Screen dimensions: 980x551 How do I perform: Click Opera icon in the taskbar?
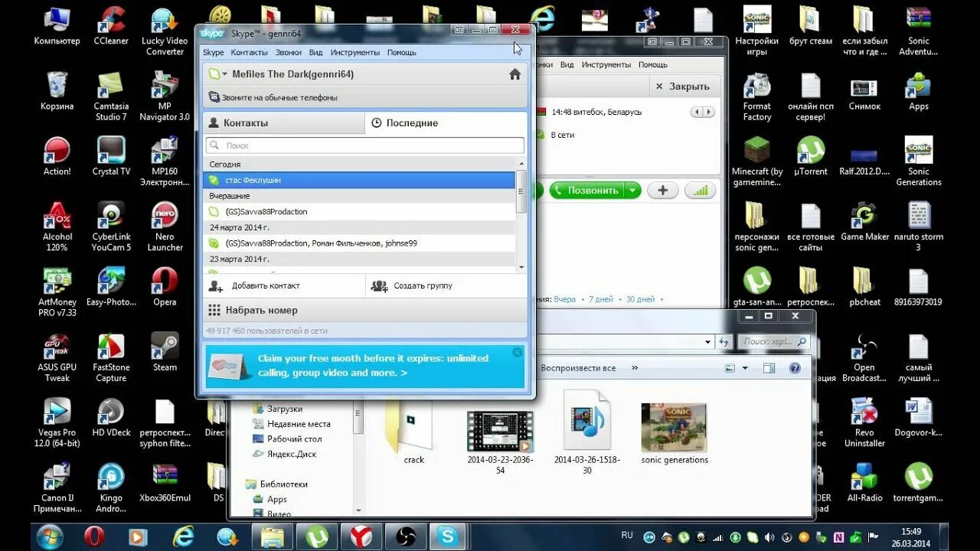click(x=93, y=536)
